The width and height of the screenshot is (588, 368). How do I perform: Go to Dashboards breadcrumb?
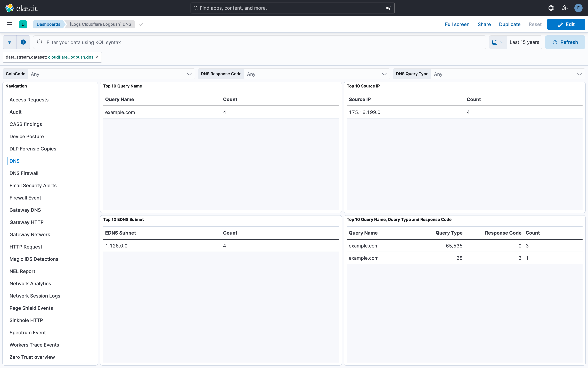[48, 24]
